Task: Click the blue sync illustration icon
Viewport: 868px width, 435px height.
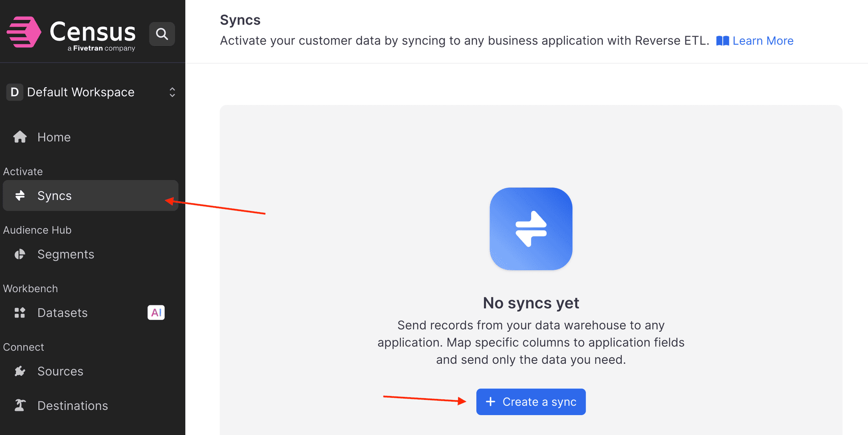Action: click(531, 229)
